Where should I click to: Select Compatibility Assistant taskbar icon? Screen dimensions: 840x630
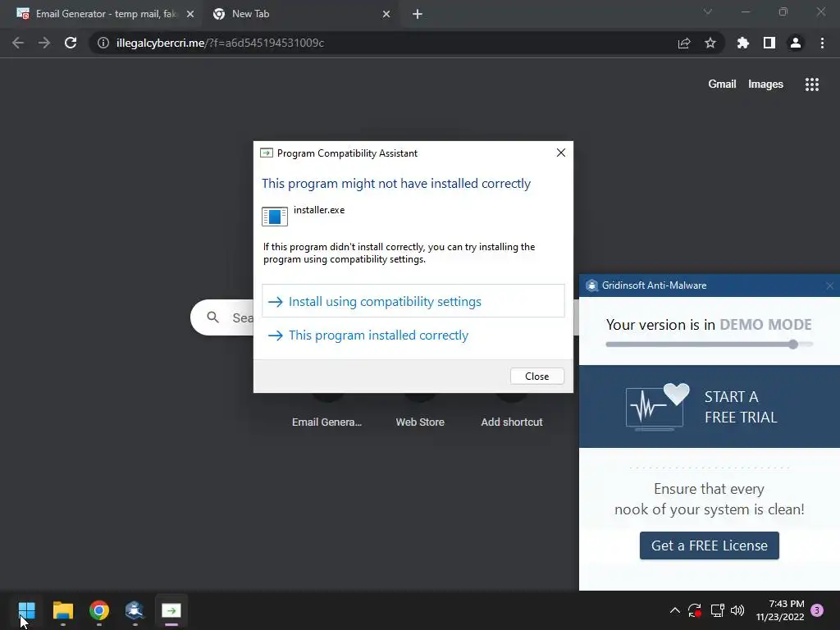coord(171,610)
